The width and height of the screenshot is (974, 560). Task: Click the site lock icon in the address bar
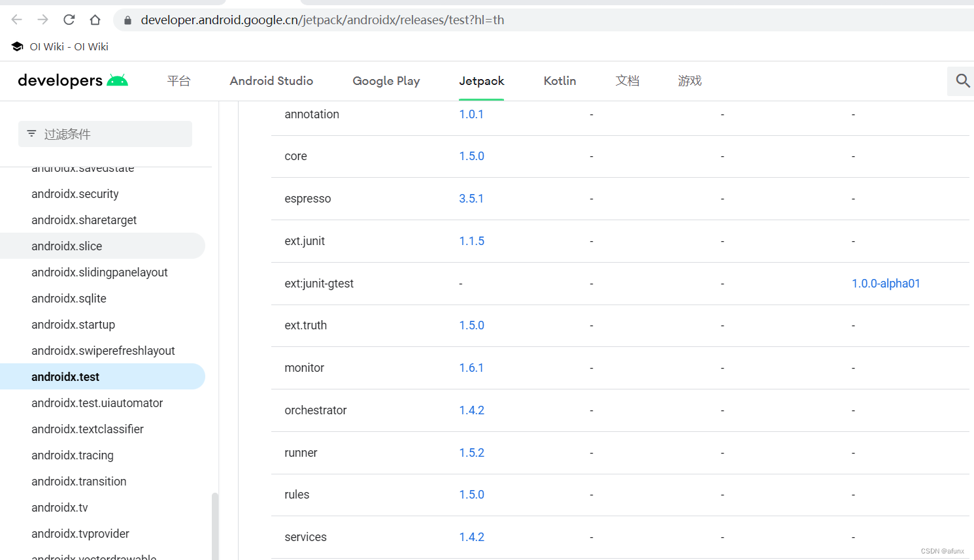coord(128,20)
